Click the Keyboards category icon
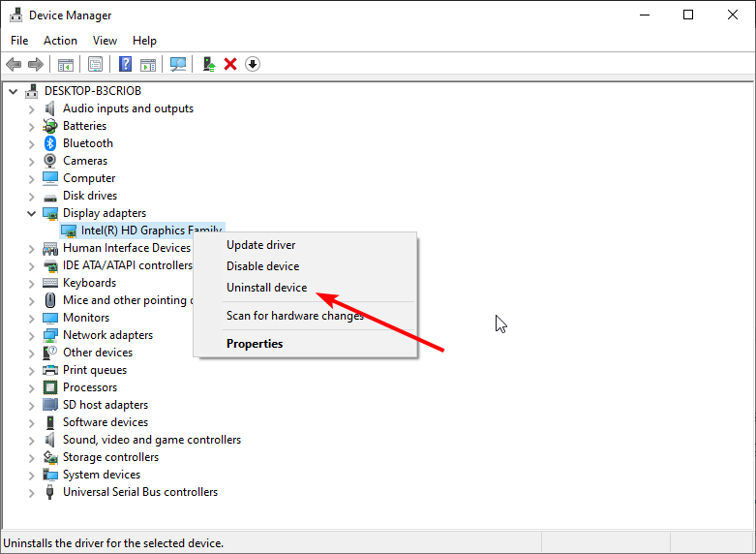This screenshot has width=756, height=554. coord(50,283)
